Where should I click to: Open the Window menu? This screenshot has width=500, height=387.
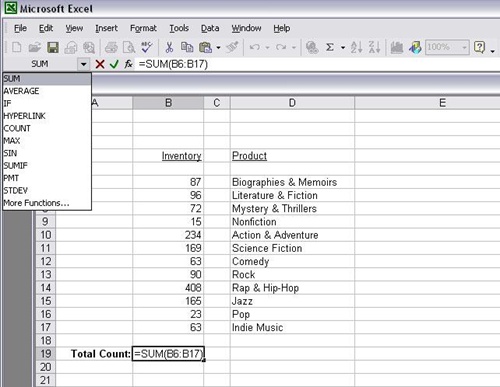pyautogui.click(x=246, y=28)
